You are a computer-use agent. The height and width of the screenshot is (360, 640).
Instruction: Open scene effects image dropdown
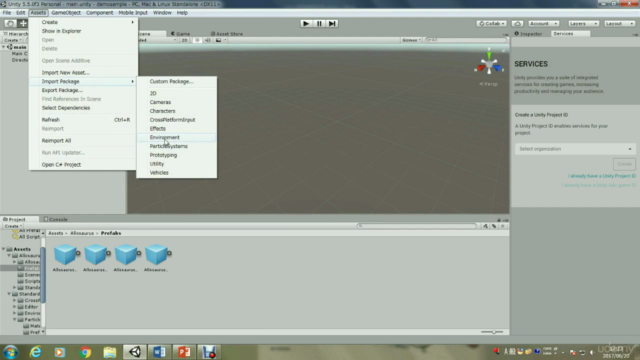(220, 40)
